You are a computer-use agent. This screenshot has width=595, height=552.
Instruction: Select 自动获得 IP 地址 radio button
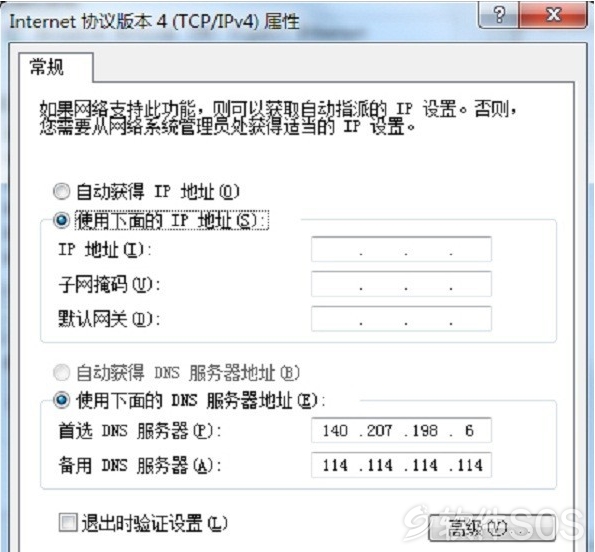(x=61, y=191)
